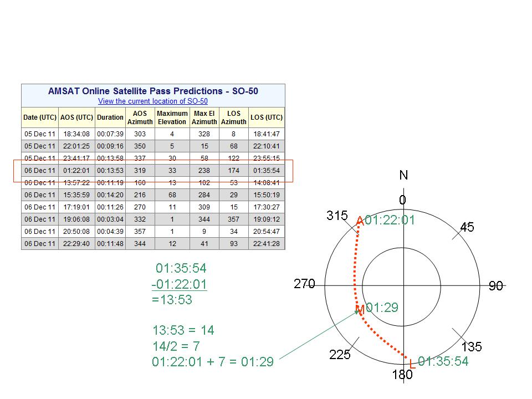Select AOS time 22:01:25 cell

(x=76, y=146)
